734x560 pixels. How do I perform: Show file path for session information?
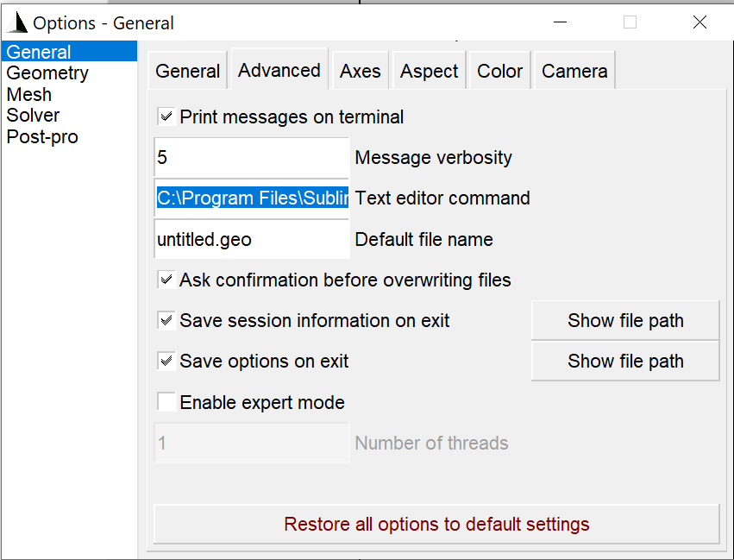point(625,320)
